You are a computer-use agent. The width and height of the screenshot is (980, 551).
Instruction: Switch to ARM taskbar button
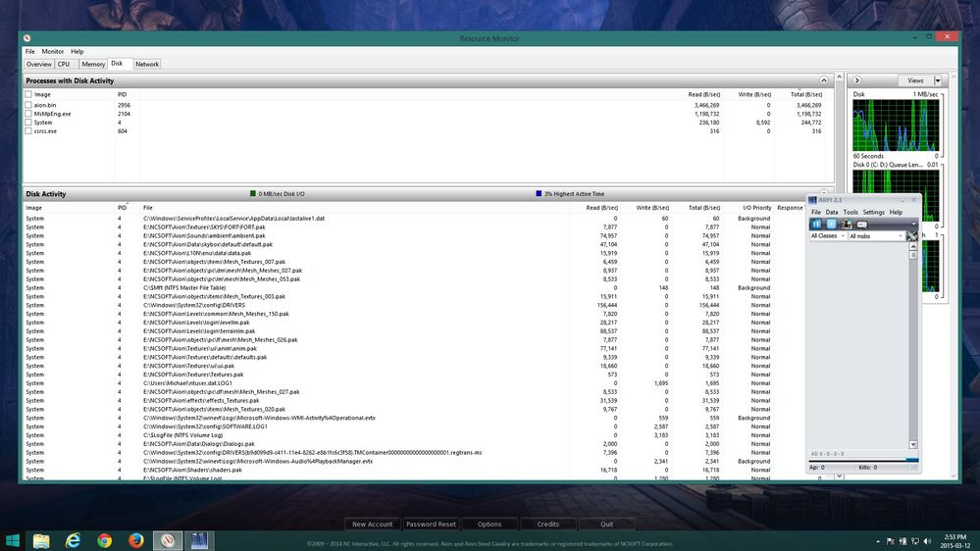tap(199, 540)
